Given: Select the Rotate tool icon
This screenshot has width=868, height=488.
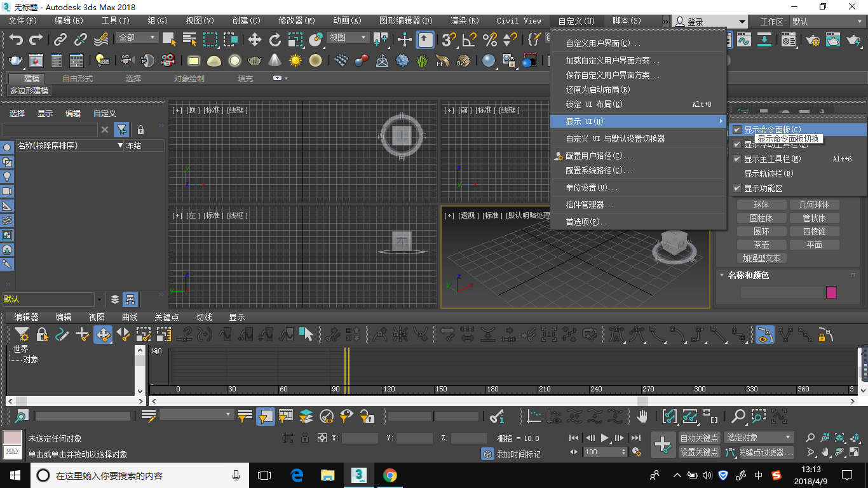Looking at the screenshot, I should [275, 40].
